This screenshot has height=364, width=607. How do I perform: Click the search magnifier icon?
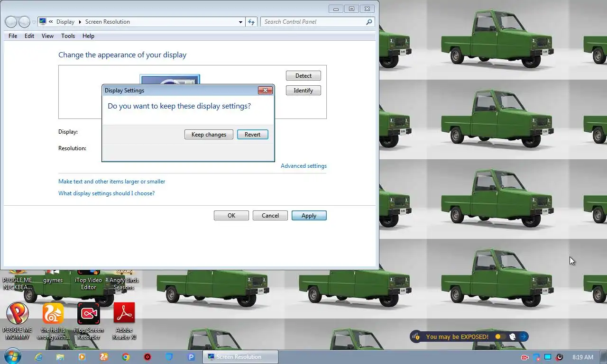(369, 22)
